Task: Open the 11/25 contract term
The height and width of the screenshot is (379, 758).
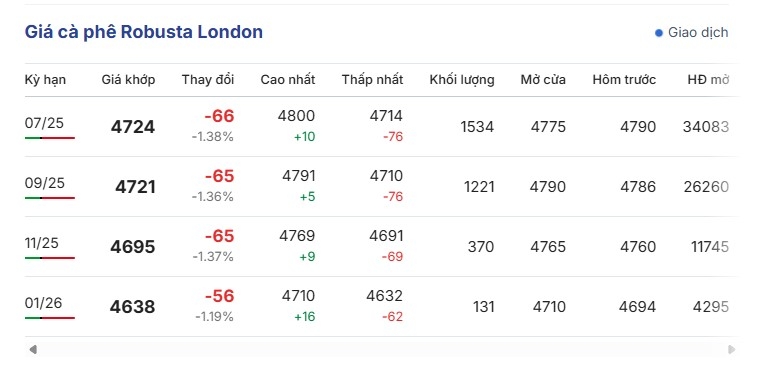Action: coord(42,243)
